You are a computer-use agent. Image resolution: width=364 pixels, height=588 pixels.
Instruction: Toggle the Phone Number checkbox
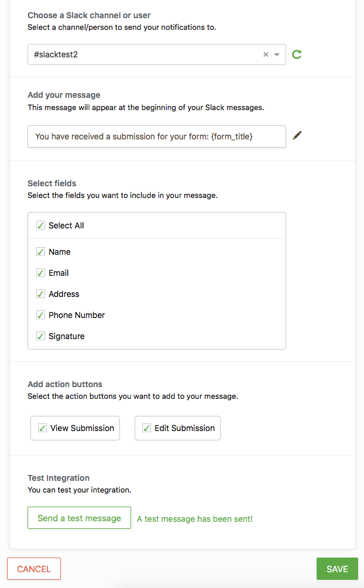41,315
